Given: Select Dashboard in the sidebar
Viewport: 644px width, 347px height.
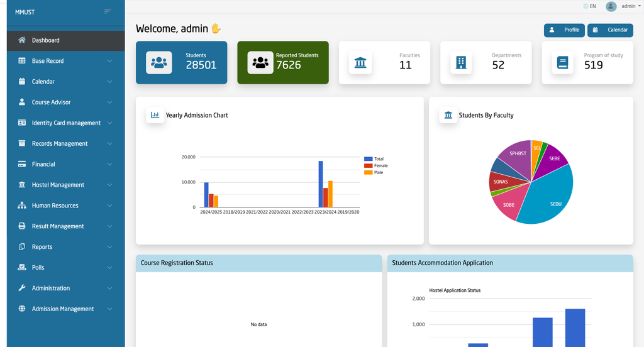Looking at the screenshot, I should coord(46,40).
